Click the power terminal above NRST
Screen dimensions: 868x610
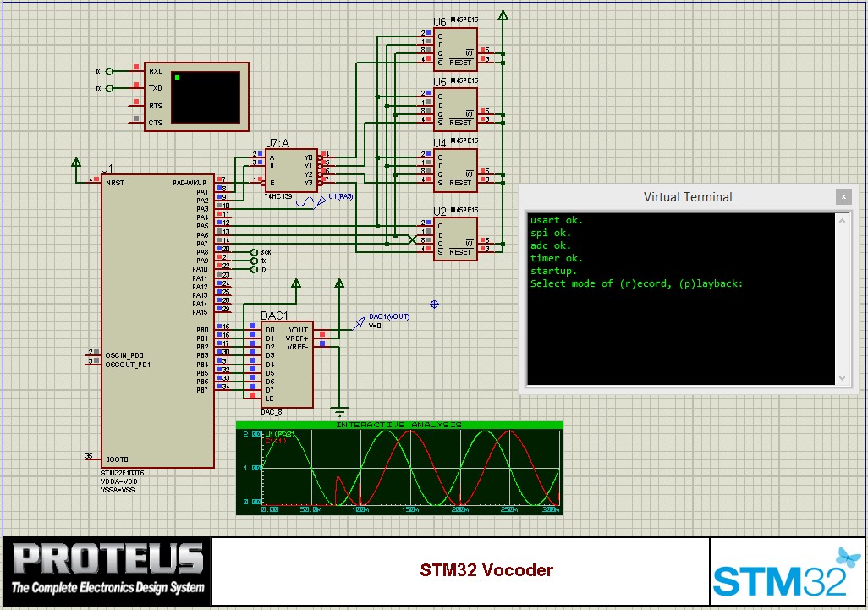(76, 162)
